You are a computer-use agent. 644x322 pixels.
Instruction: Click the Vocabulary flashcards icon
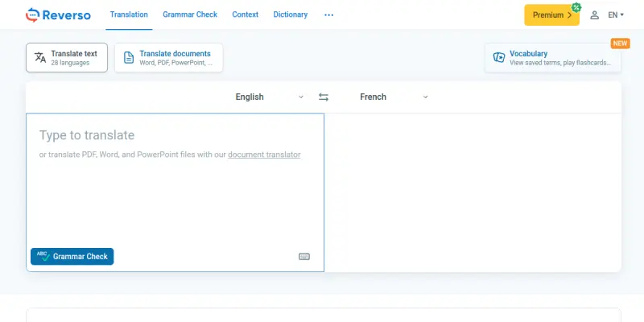[498, 57]
